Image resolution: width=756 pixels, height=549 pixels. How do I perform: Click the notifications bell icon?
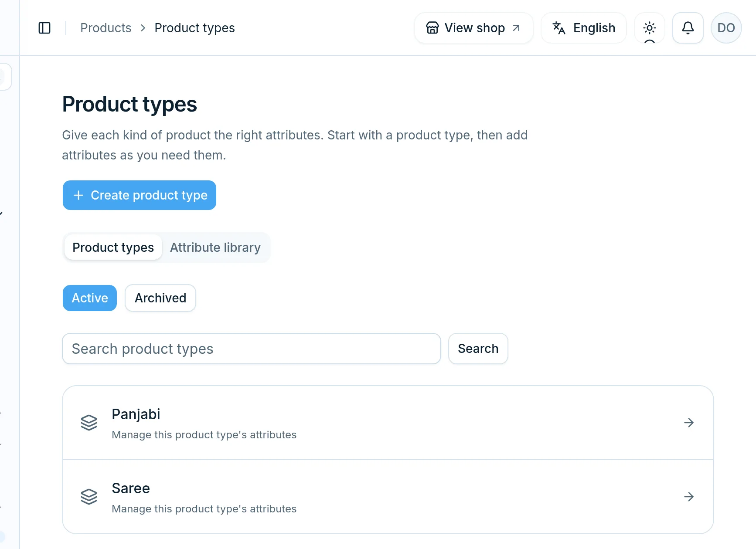(x=688, y=28)
